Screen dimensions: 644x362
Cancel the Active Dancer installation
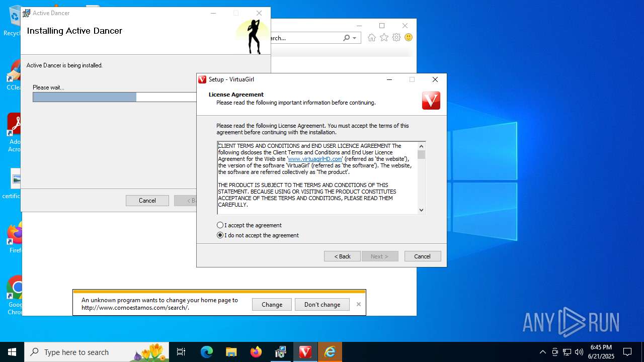tap(147, 201)
